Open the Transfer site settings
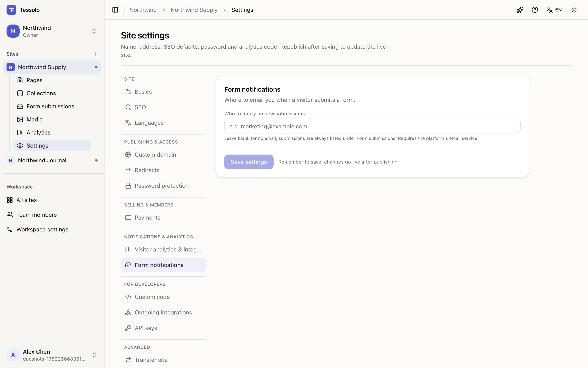 [x=163, y=360]
